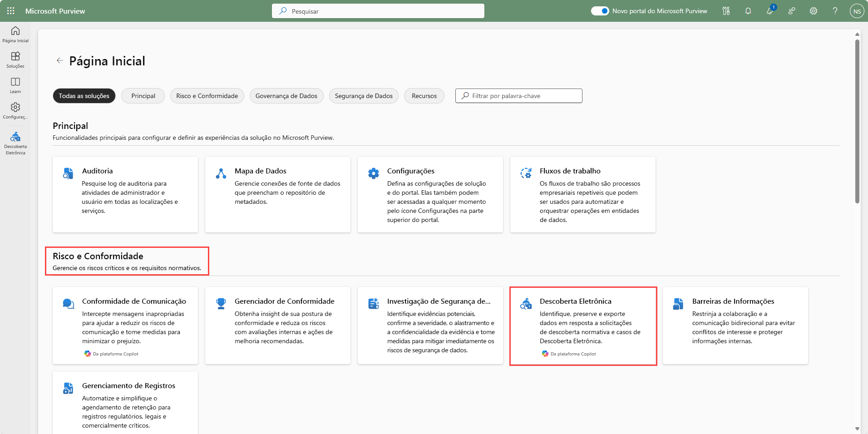Select the Risco e Conformidade filter tab
Viewport: 868px width, 434px height.
[207, 96]
